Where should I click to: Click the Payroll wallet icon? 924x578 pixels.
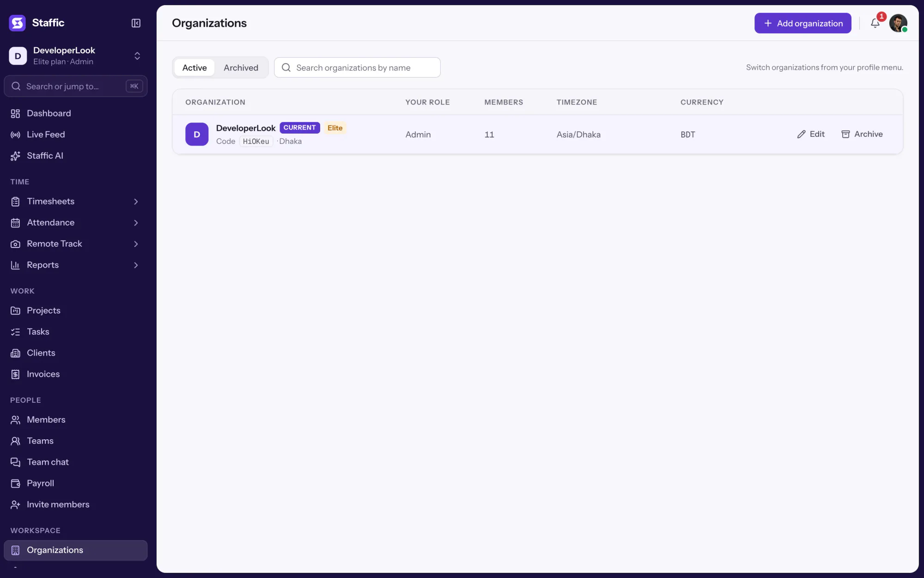15,484
